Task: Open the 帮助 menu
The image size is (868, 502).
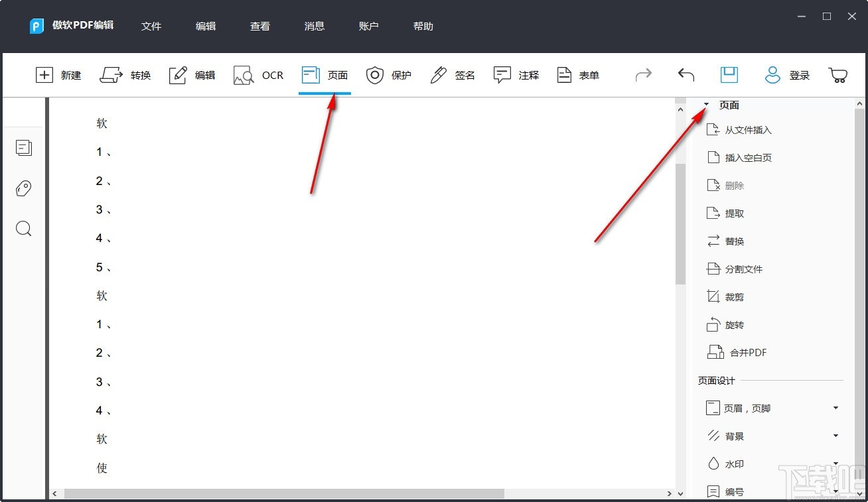Action: [423, 26]
